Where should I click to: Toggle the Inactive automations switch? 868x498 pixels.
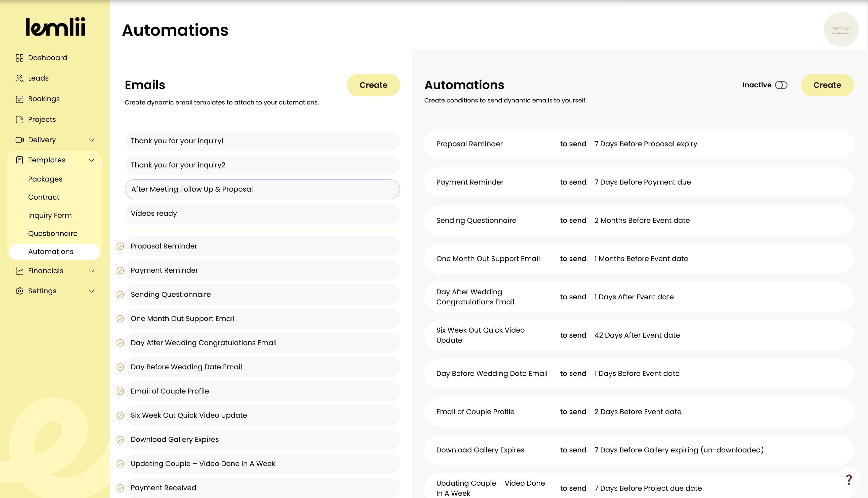(781, 85)
